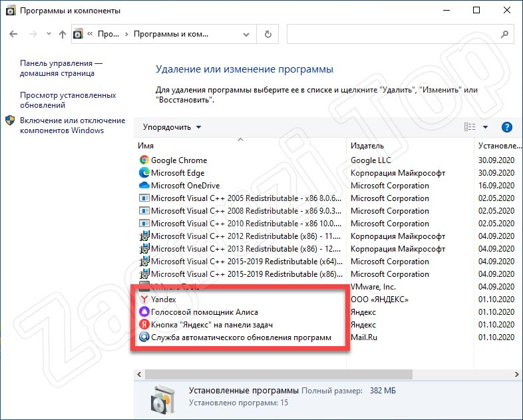Select Visual C++ 2008 Redistributable icon
The height and width of the screenshot is (420, 523).
(x=144, y=211)
